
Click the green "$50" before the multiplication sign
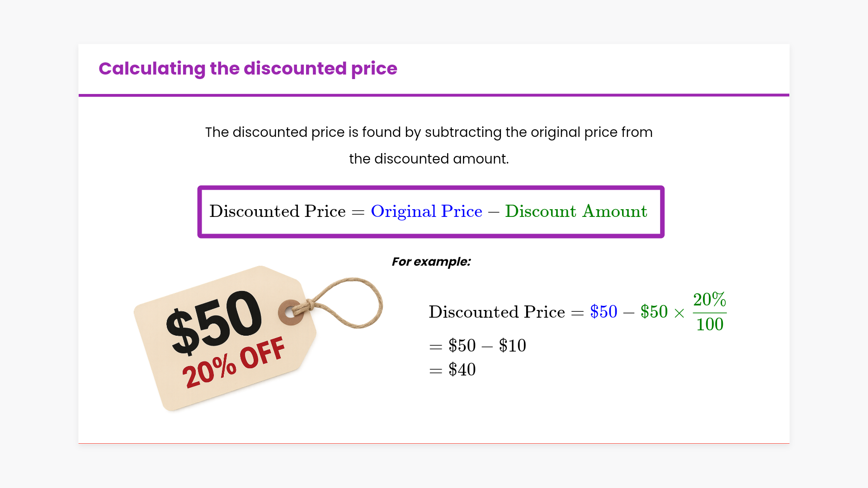pyautogui.click(x=654, y=312)
